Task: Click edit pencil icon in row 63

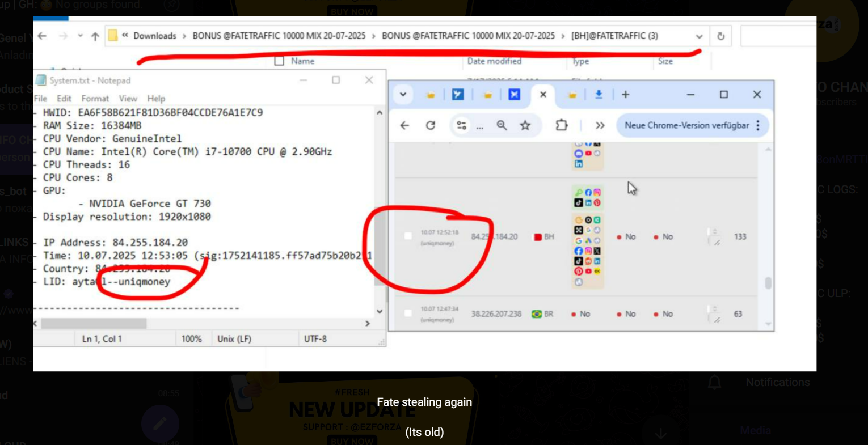Action: point(717,320)
